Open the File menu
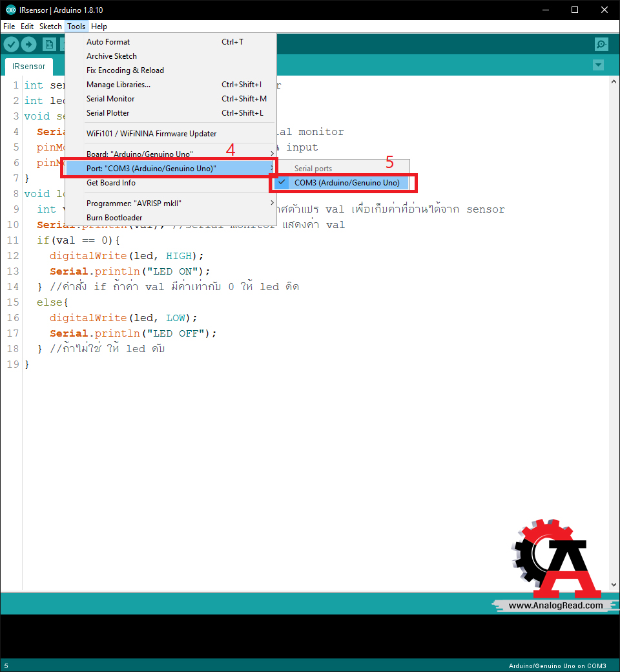The width and height of the screenshot is (620, 672). [9, 26]
